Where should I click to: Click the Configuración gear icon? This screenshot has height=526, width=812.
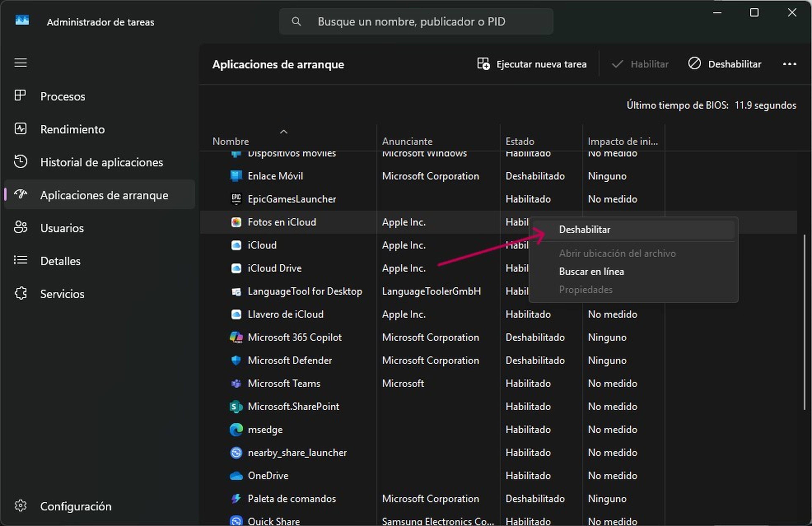click(x=21, y=506)
